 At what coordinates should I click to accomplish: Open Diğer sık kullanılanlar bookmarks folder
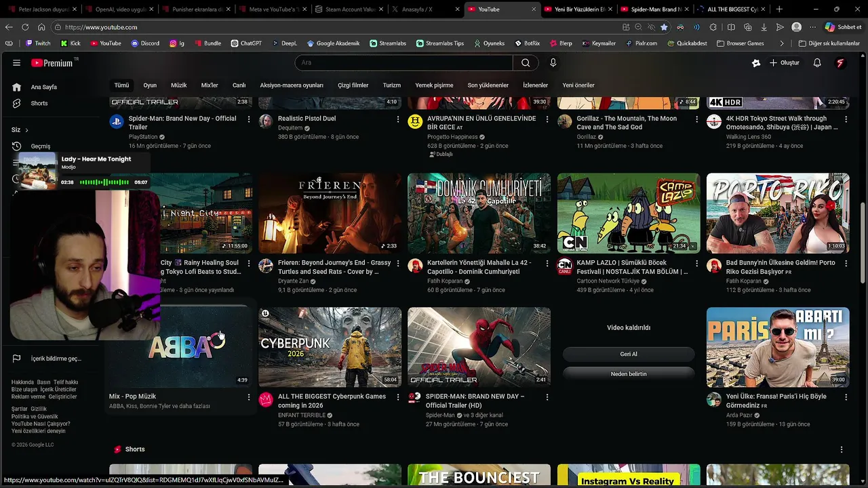click(829, 43)
